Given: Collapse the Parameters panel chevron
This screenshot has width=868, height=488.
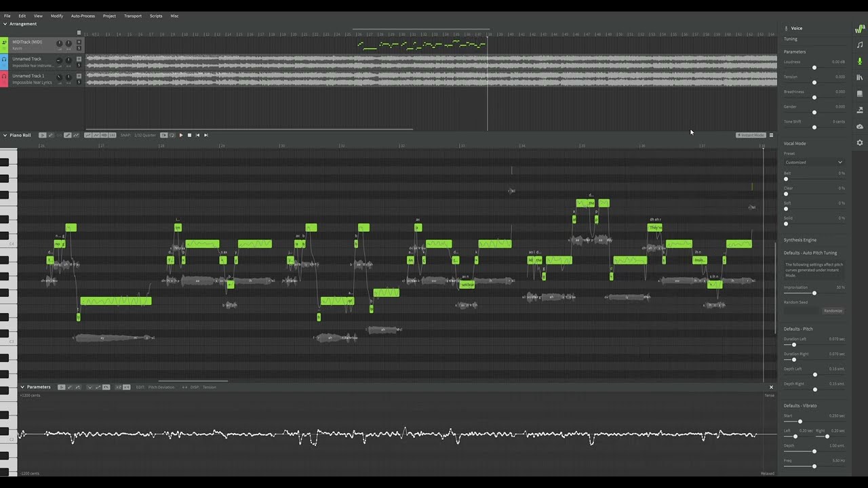Looking at the screenshot, I should tap(22, 387).
